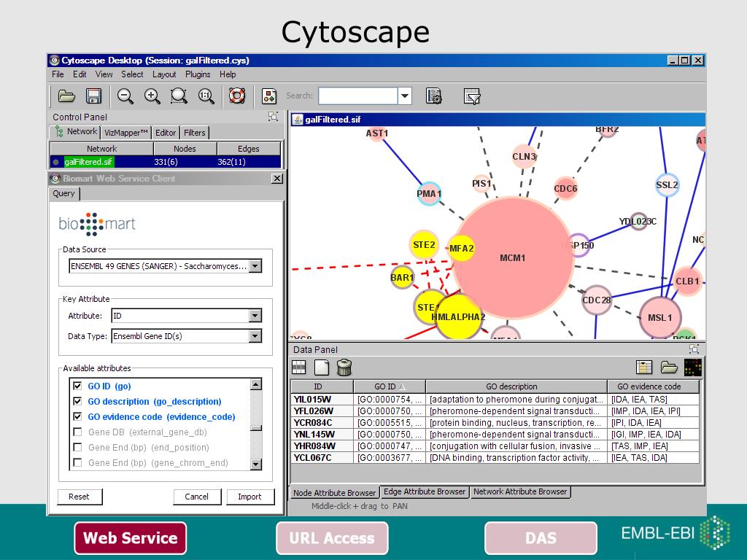Check the Gene End (bp) (gene_chrom_end) checkbox

tap(77, 462)
